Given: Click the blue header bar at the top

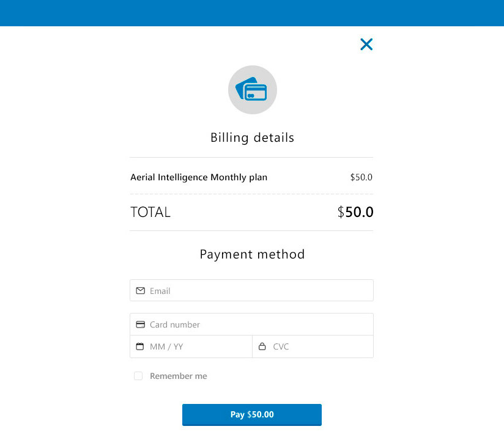Looking at the screenshot, I should pyautogui.click(x=252, y=13).
